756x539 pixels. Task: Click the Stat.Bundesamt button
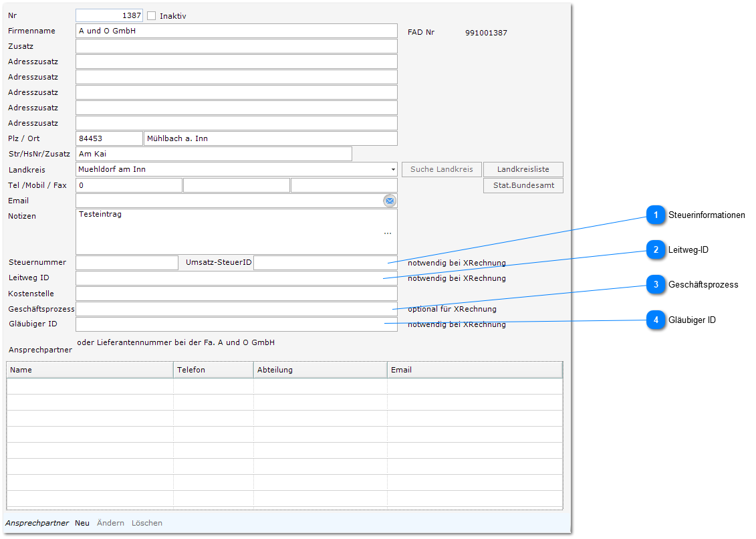(x=523, y=185)
